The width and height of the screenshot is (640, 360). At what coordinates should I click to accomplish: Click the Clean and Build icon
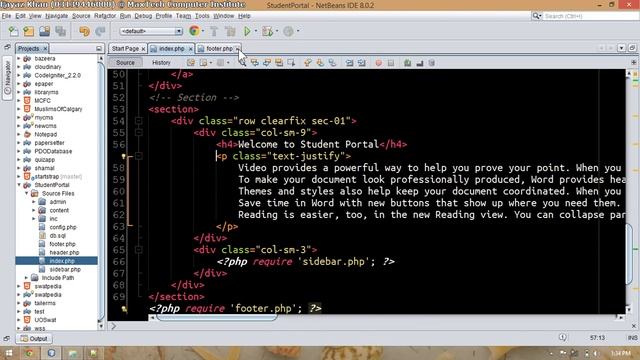coord(230,31)
